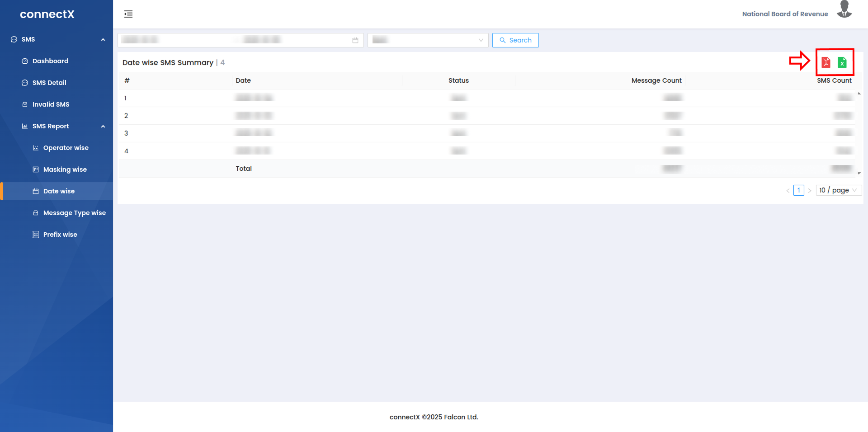Screen dimensions: 868x432
Task: Collapse the sidebar with the menu-fold icon
Action: pos(128,14)
